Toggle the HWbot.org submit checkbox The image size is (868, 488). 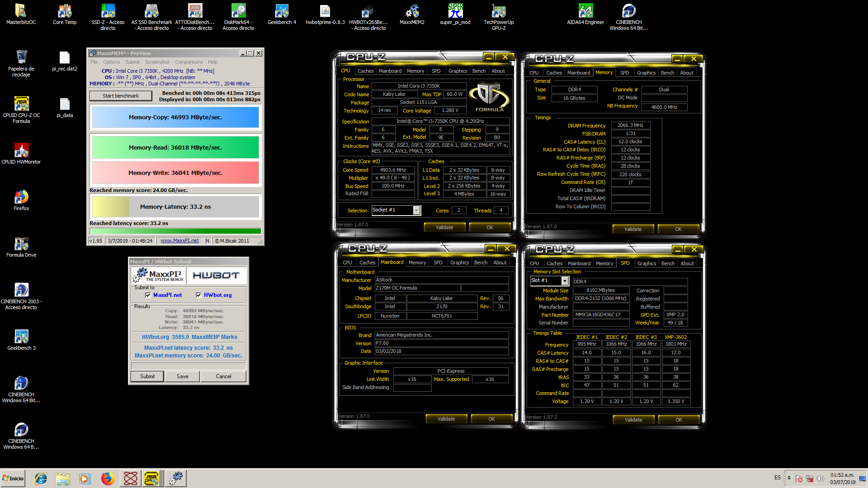coord(198,295)
